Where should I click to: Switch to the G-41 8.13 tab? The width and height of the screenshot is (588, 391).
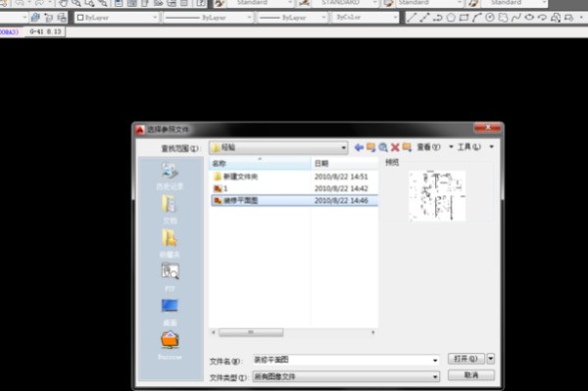pyautogui.click(x=45, y=32)
